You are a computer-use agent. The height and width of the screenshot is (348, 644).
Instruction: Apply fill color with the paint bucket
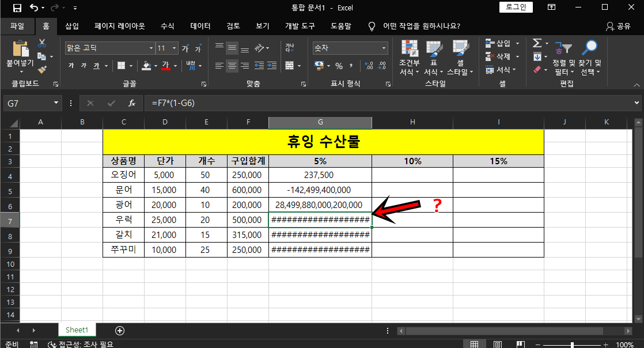pos(147,66)
